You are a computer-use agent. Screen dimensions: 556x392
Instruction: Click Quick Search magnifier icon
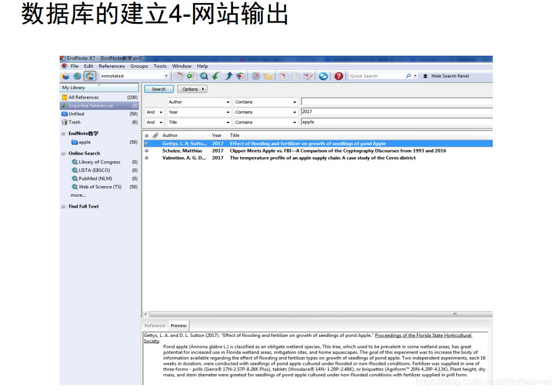tap(408, 76)
